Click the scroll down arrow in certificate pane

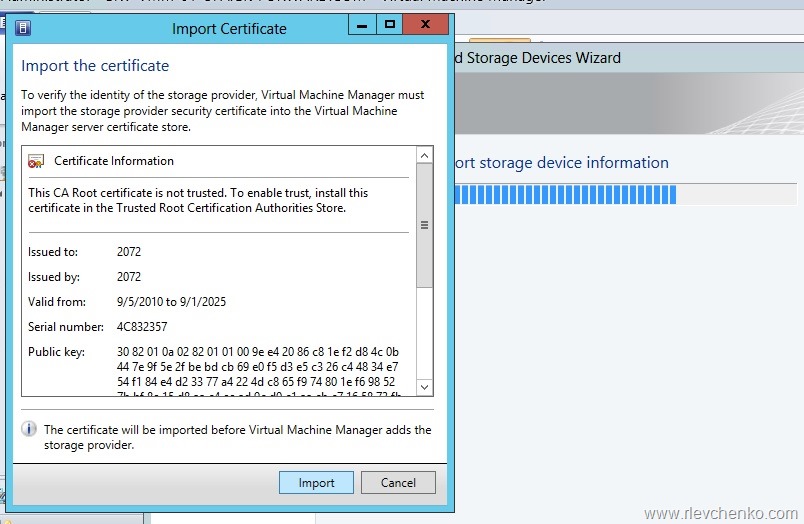(x=425, y=386)
